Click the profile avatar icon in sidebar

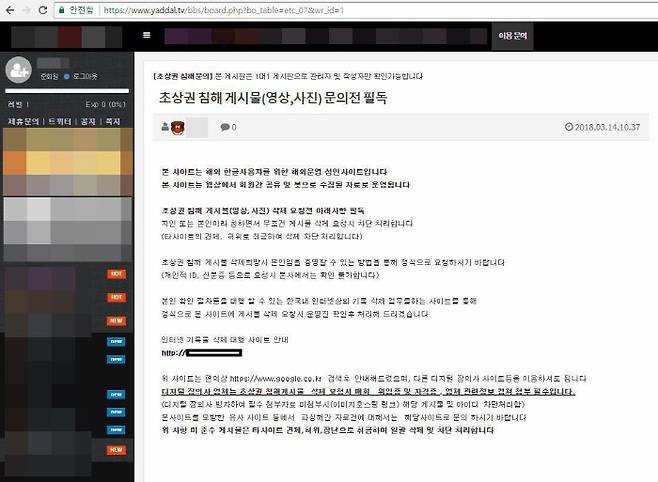click(x=18, y=70)
